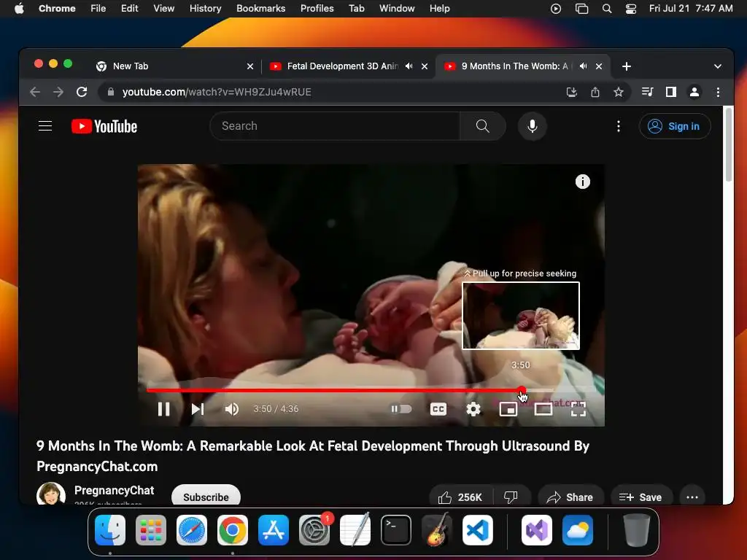
Task: Open Control Center in menu bar
Action: tap(631, 9)
